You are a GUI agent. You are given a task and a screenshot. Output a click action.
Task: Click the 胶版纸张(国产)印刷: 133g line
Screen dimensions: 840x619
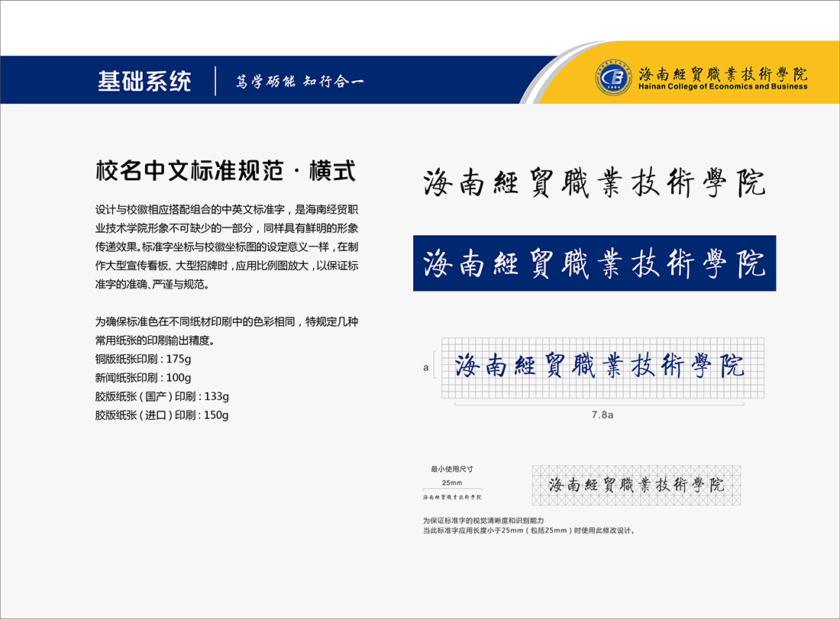point(162,396)
